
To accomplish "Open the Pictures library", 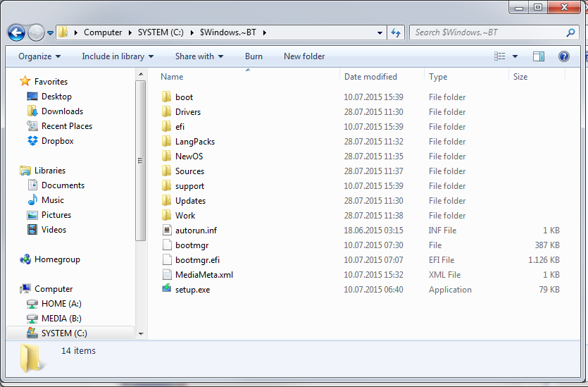I will coord(56,215).
